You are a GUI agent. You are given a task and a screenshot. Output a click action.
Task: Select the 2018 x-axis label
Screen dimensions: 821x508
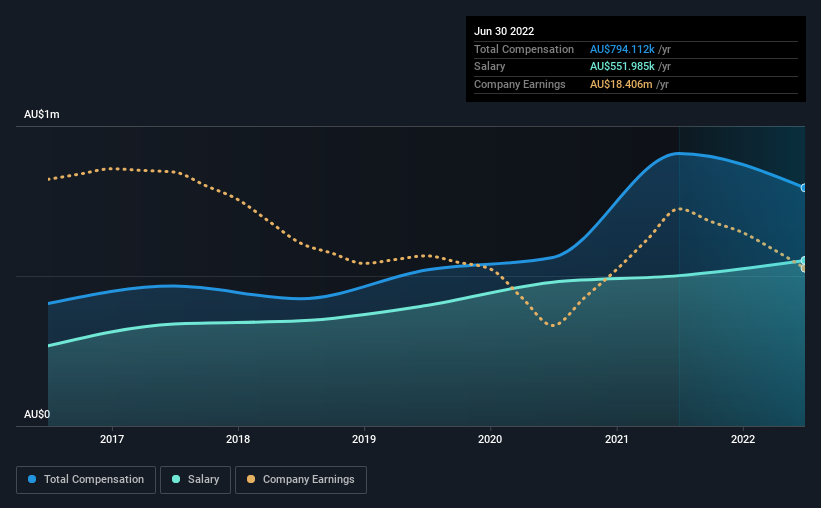click(x=238, y=439)
